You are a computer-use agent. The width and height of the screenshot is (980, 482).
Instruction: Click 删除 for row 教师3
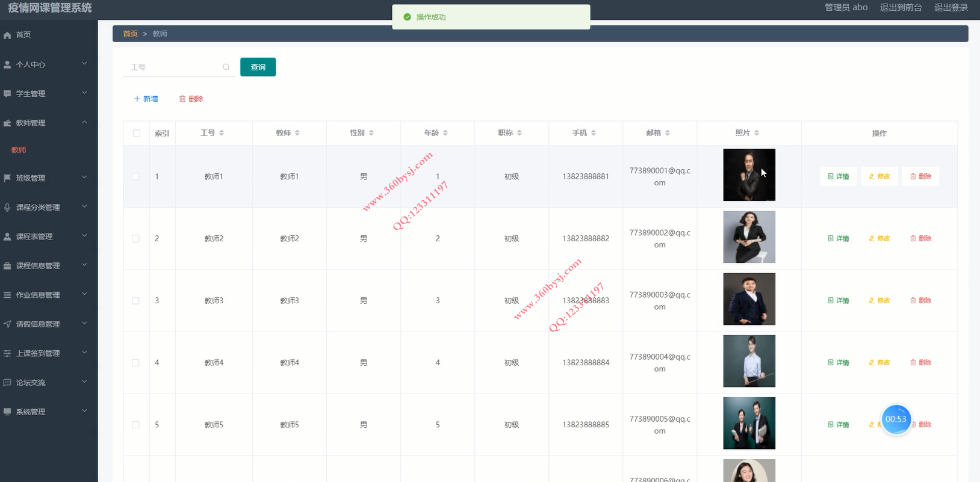coord(920,300)
